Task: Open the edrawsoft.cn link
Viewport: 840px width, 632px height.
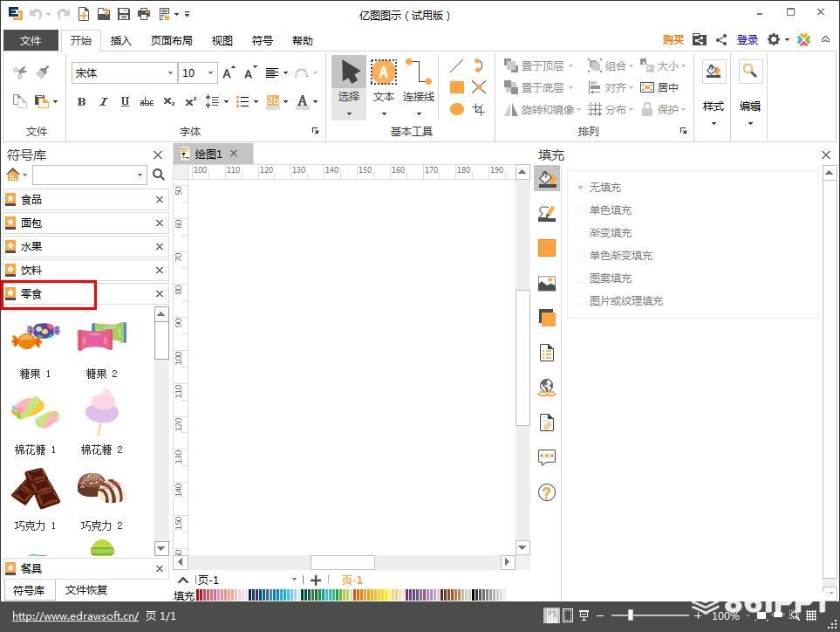Action: pos(76,616)
